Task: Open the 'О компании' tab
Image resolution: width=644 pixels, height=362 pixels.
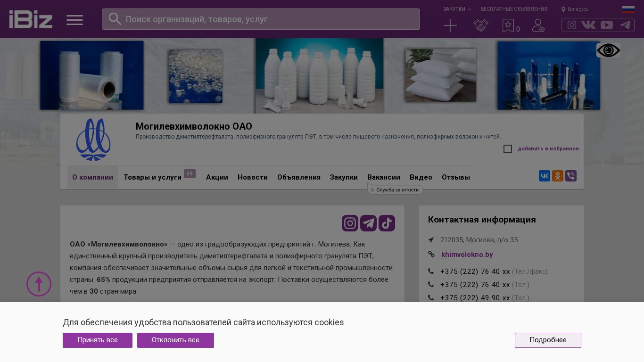Action: [x=92, y=177]
